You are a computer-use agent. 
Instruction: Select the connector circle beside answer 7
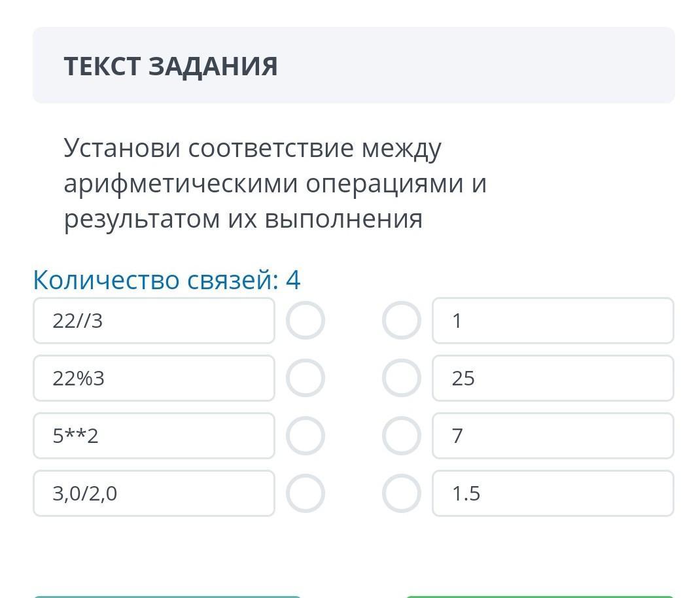401,436
